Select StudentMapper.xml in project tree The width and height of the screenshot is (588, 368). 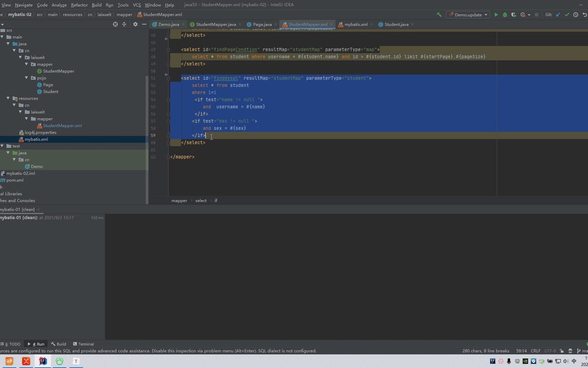[62, 125]
